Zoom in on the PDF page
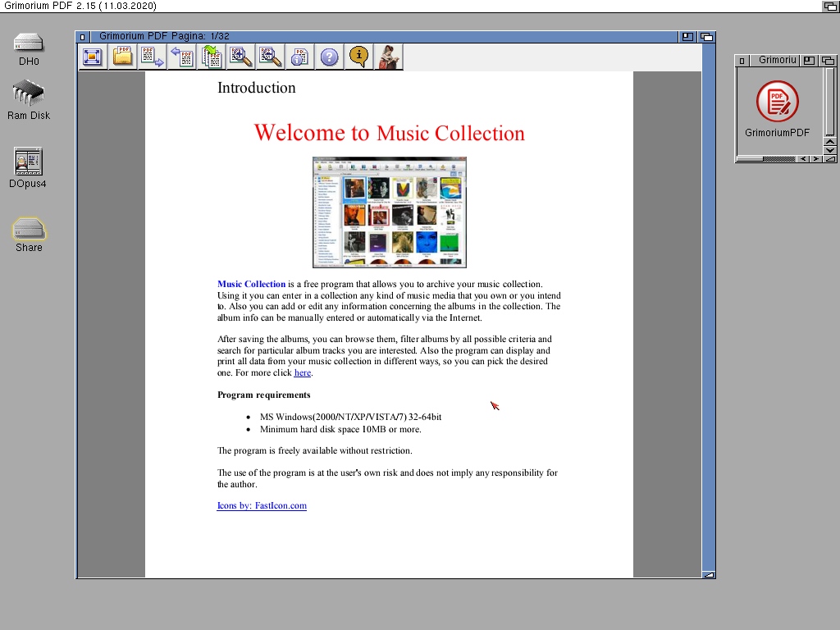840x630 pixels. coord(240,57)
